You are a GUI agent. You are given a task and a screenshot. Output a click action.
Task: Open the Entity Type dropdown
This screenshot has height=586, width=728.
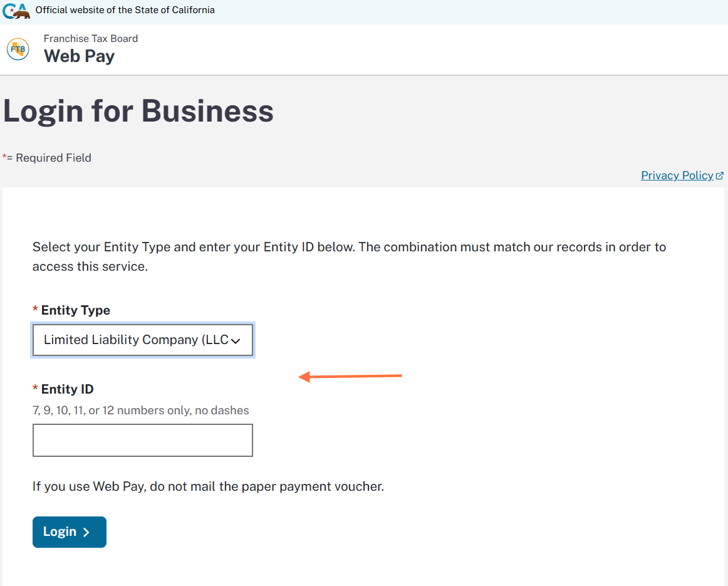point(143,340)
